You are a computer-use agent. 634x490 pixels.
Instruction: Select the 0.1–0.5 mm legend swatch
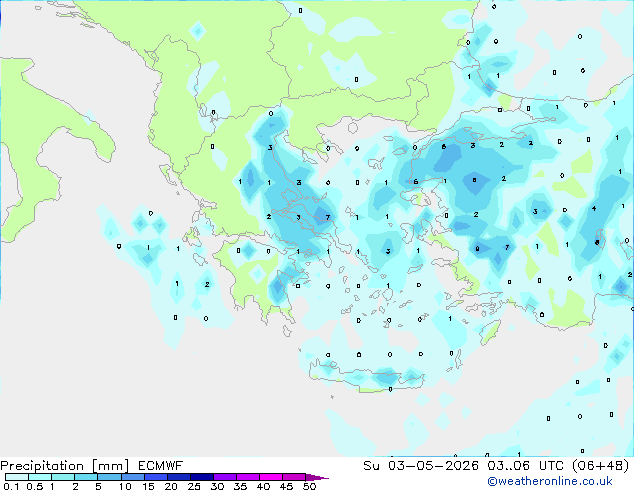17,477
